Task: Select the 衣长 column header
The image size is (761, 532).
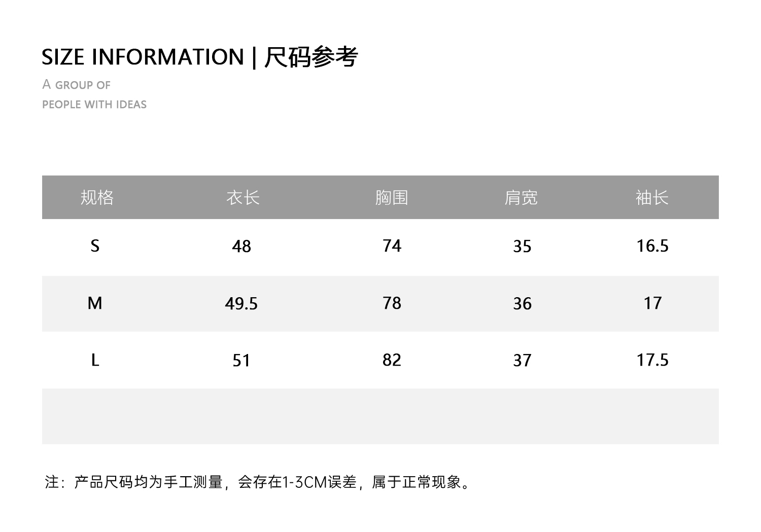Action: (243, 197)
